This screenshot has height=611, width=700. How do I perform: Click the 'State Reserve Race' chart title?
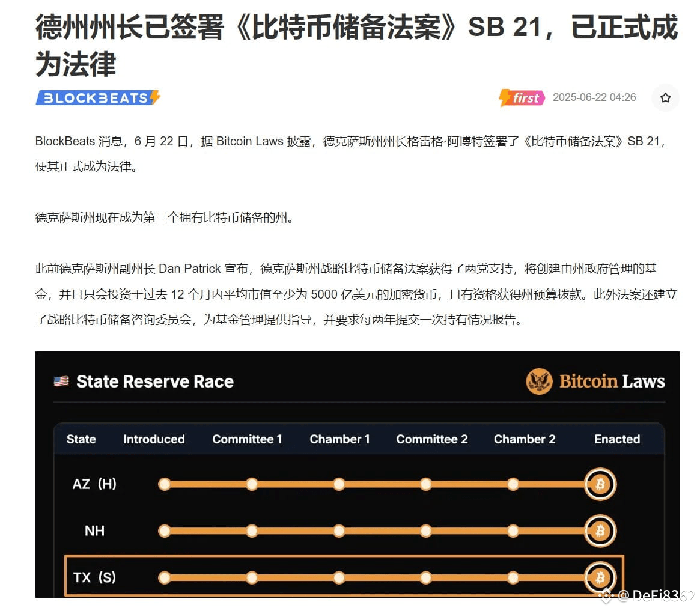click(155, 381)
